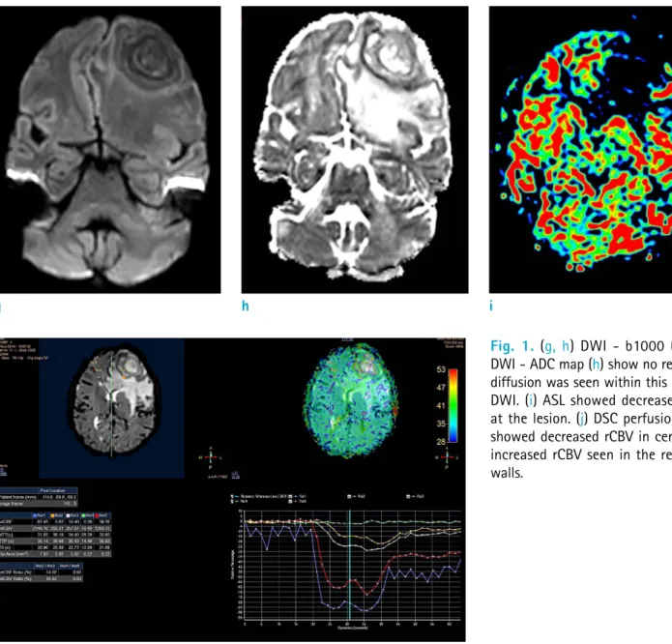Click the rainbow color scale bar

pyautogui.click(x=453, y=405)
